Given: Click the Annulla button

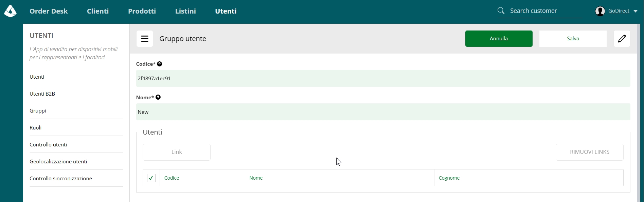Looking at the screenshot, I should (499, 39).
